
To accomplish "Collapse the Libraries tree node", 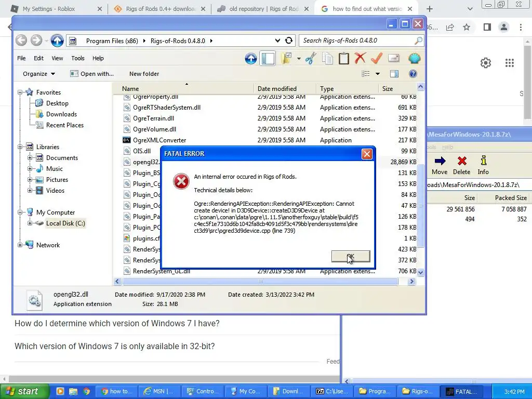I will 20,147.
